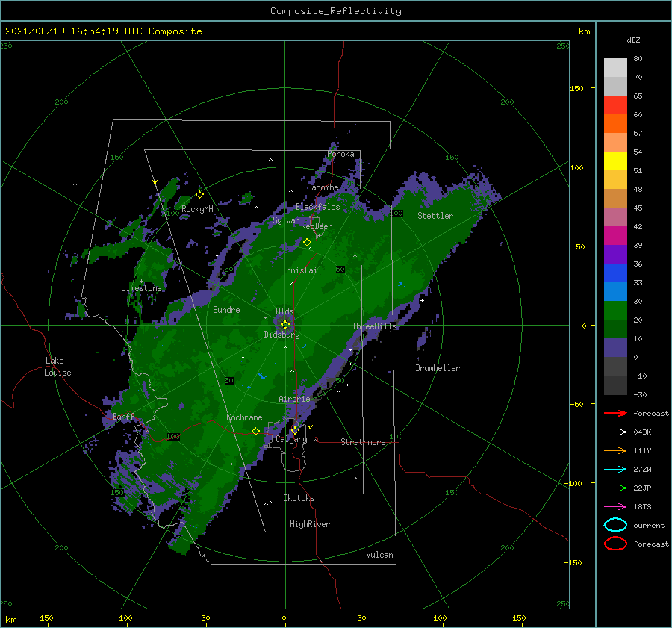Click the Calgary city label
Viewport: 672px width, 628px height.
(291, 439)
